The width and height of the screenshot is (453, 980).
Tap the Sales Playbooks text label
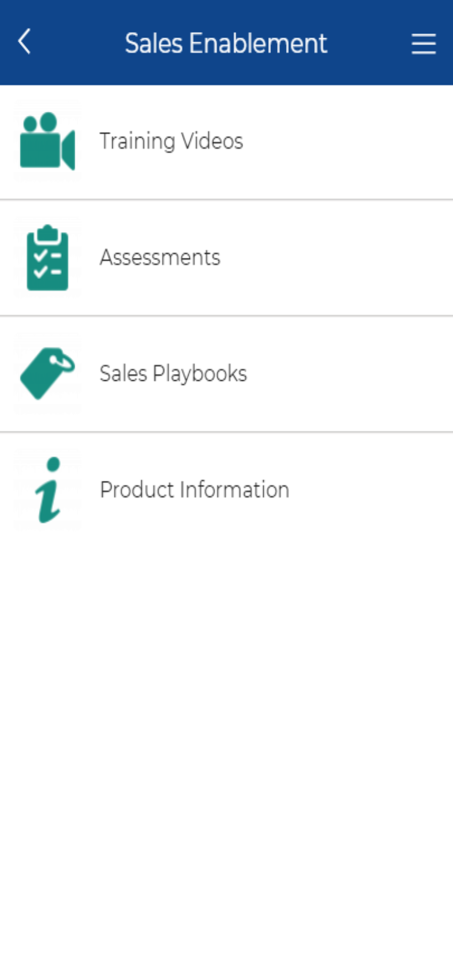(x=173, y=373)
